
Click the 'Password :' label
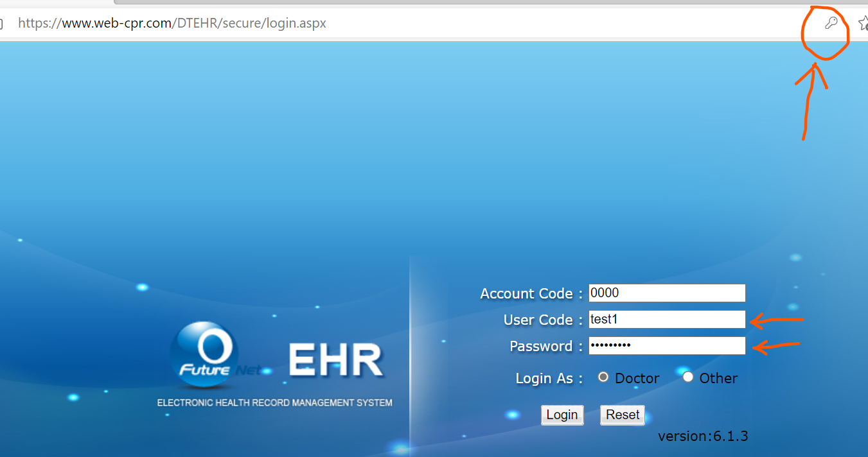(x=546, y=347)
